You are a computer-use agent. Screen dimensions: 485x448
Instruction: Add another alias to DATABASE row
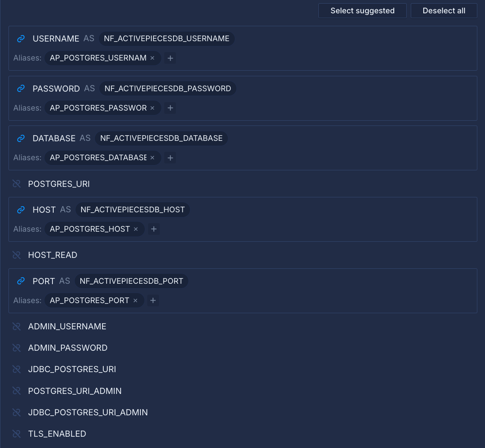click(x=170, y=158)
